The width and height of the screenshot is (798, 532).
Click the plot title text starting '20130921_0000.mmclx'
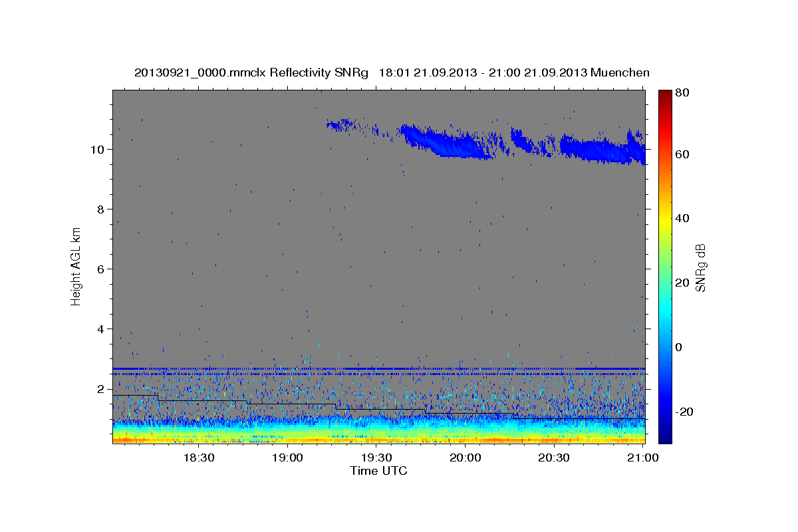point(392,72)
